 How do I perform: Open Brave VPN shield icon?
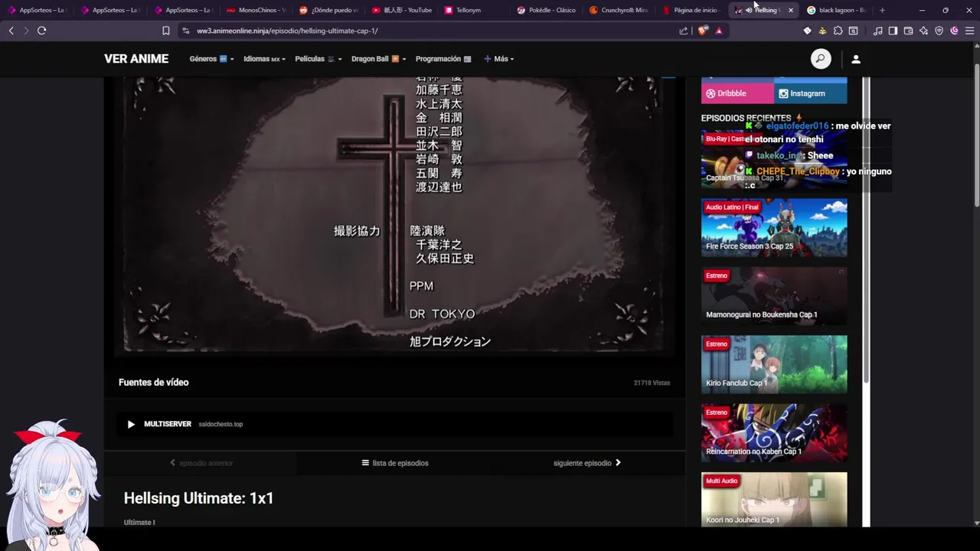tap(939, 31)
